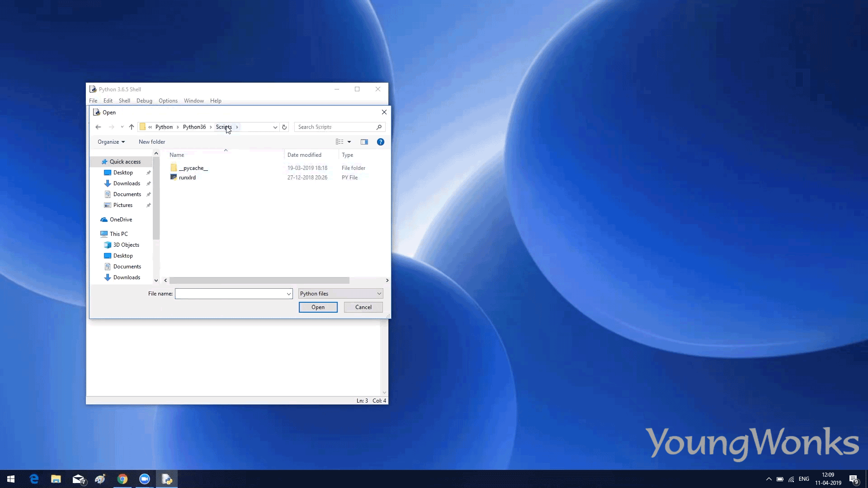868x488 pixels.
Task: Click the Cancel button
Action: 363,307
